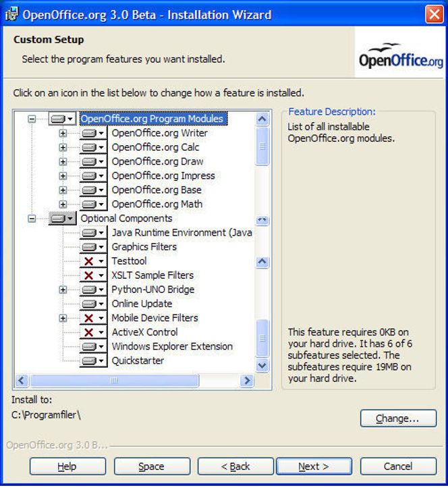This screenshot has height=488, width=448.
Task: Click Change... to modify install folder
Action: tap(398, 418)
